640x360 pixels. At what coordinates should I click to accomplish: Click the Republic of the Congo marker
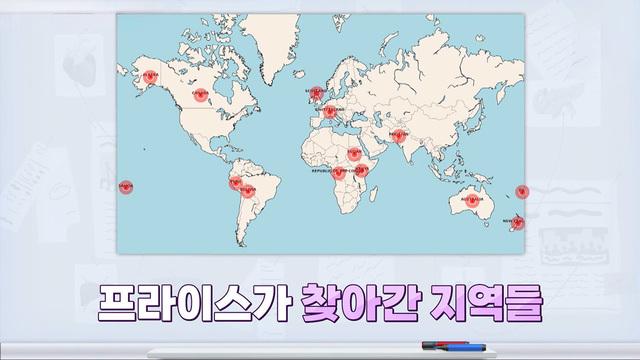pos(338,173)
